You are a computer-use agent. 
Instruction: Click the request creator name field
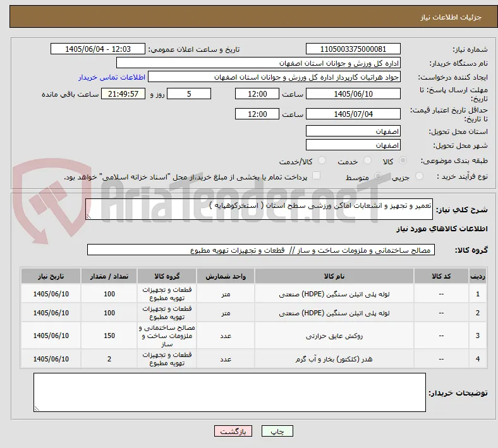tap(274, 77)
